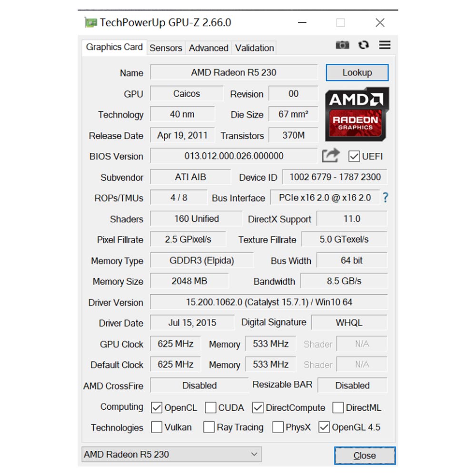Click the Pixel Fillrate 2.5 GPixel/s value
This screenshot has width=476, height=476.
[188, 239]
